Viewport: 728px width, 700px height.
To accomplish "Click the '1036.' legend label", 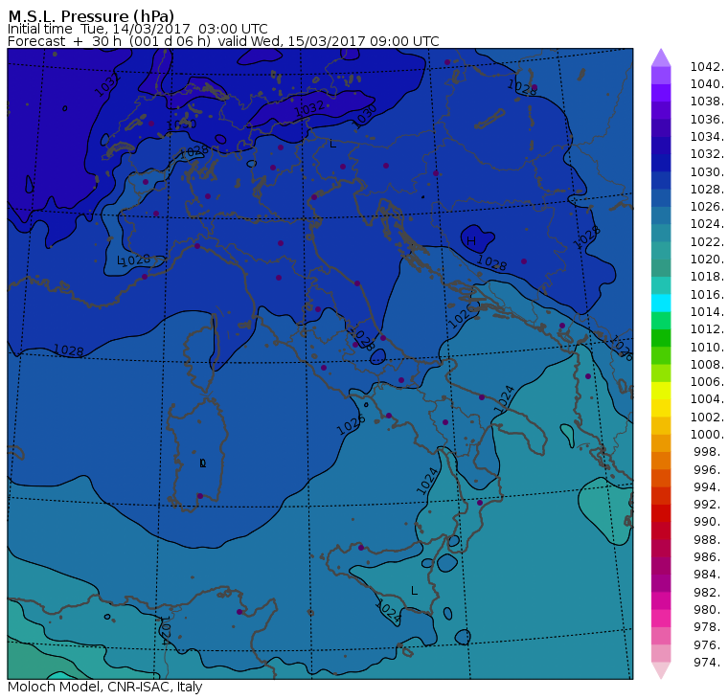I will click(707, 120).
